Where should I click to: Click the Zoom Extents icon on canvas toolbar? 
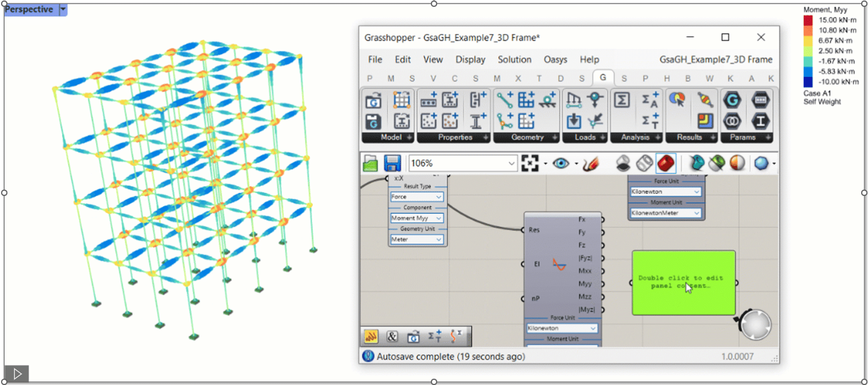[x=530, y=163]
